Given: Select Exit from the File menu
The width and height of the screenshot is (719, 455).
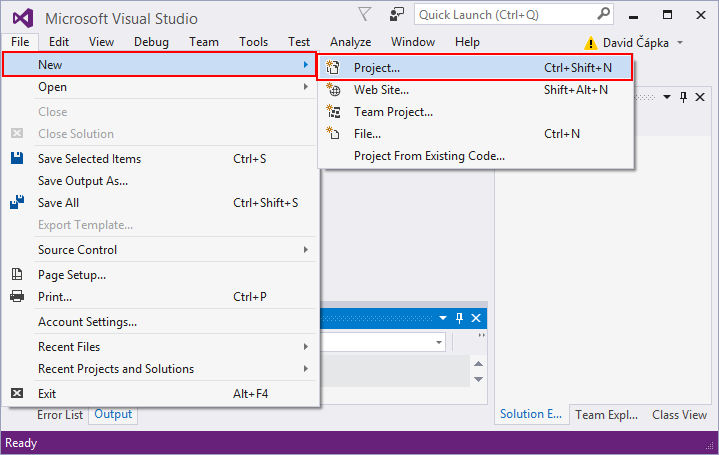Looking at the screenshot, I should (x=159, y=393).
